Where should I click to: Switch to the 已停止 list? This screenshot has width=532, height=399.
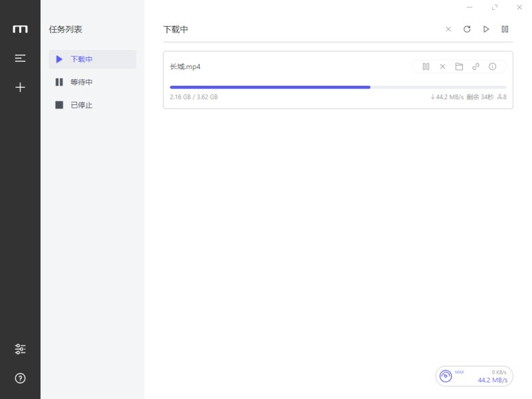(x=82, y=104)
